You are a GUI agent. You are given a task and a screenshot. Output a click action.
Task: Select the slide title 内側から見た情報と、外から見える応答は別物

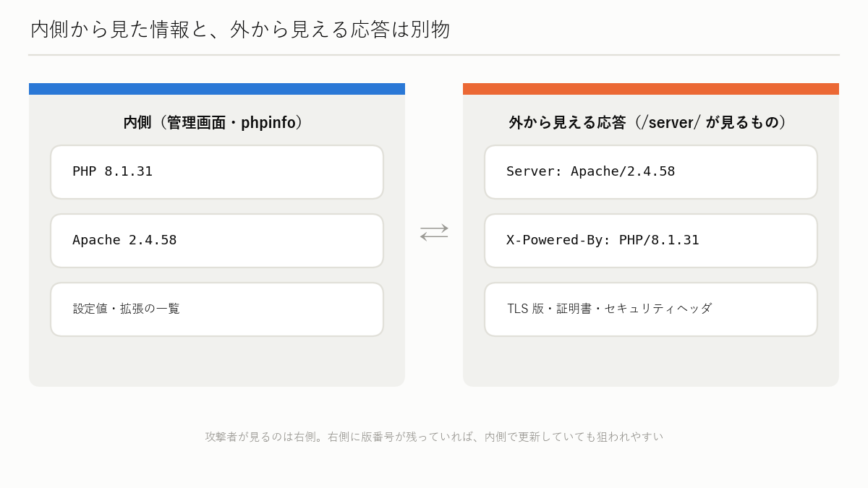coord(240,30)
